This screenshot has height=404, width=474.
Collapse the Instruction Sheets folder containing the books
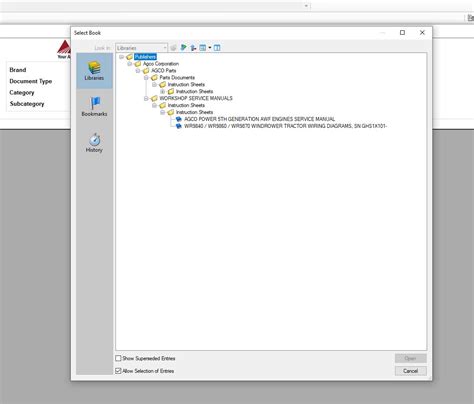163,112
